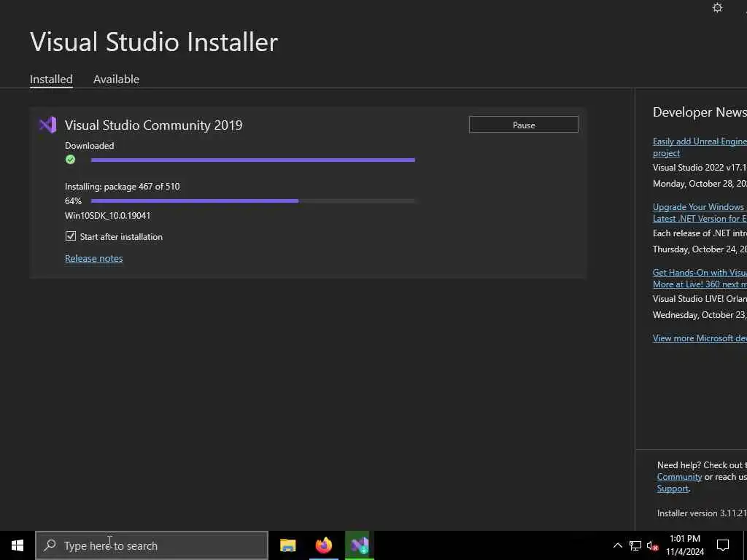Open the Get Hands-On with Visual news link
This screenshot has height=560, width=747.
pyautogui.click(x=700, y=279)
